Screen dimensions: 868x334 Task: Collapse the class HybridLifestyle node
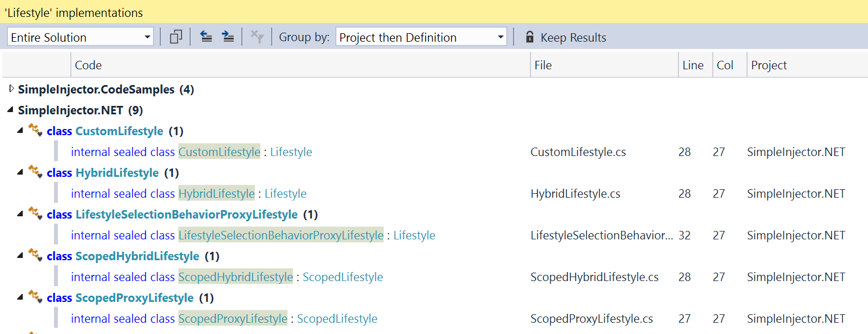point(20,172)
